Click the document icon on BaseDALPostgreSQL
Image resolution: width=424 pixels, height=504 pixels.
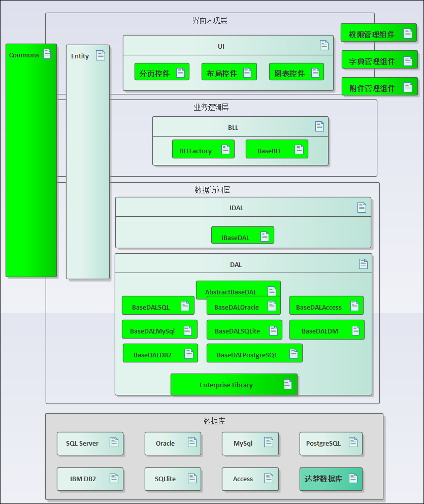pyautogui.click(x=294, y=354)
